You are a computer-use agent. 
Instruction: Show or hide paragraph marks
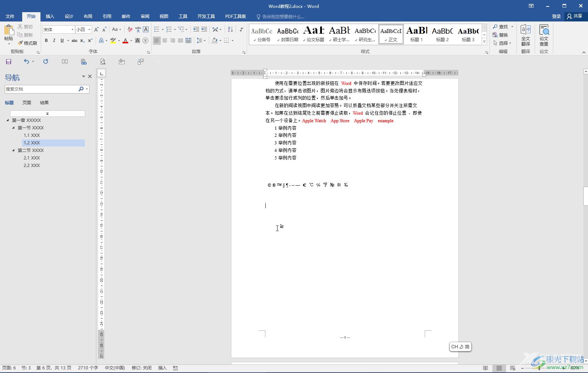click(242, 29)
